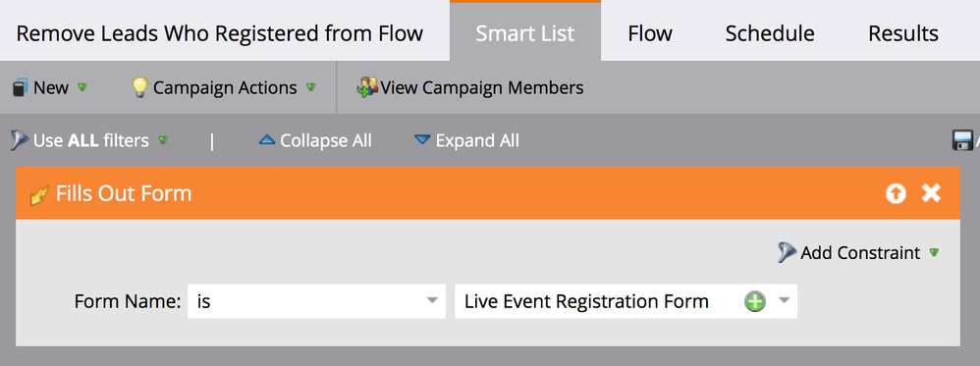This screenshot has width=980, height=366.
Task: Click the View Campaign Members people icon
Action: (367, 87)
